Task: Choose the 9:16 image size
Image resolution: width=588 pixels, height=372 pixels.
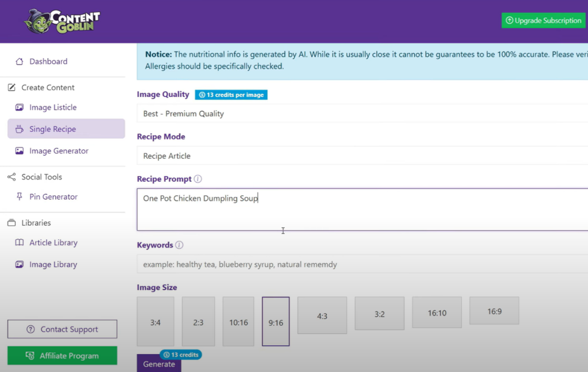Action: 275,322
